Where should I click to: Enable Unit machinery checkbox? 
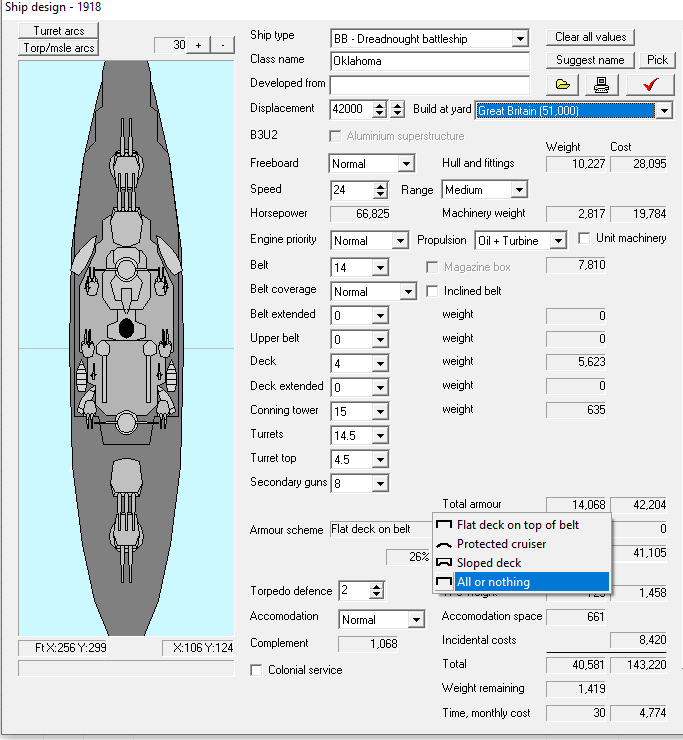click(x=584, y=238)
